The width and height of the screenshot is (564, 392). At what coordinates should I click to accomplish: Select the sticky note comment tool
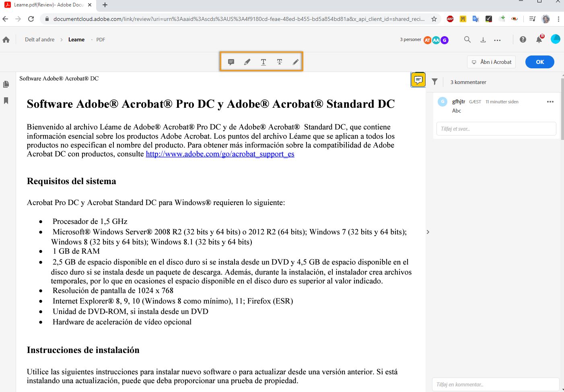tap(231, 62)
